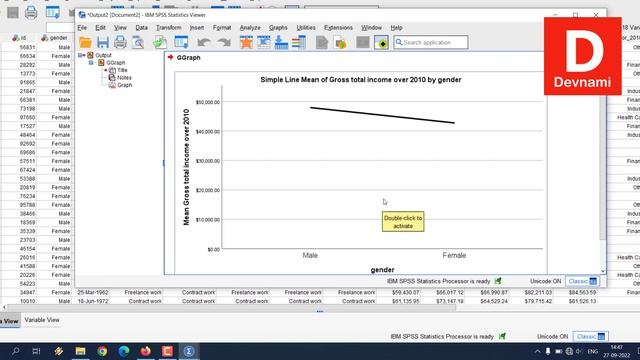The width and height of the screenshot is (640, 360).
Task: Click the gray document toolbar icon
Action: point(322,42)
